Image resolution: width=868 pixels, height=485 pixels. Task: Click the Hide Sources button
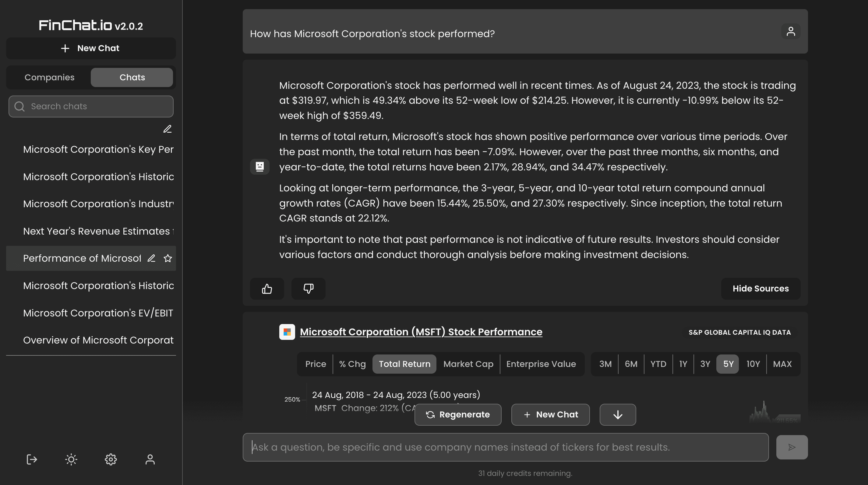point(760,288)
